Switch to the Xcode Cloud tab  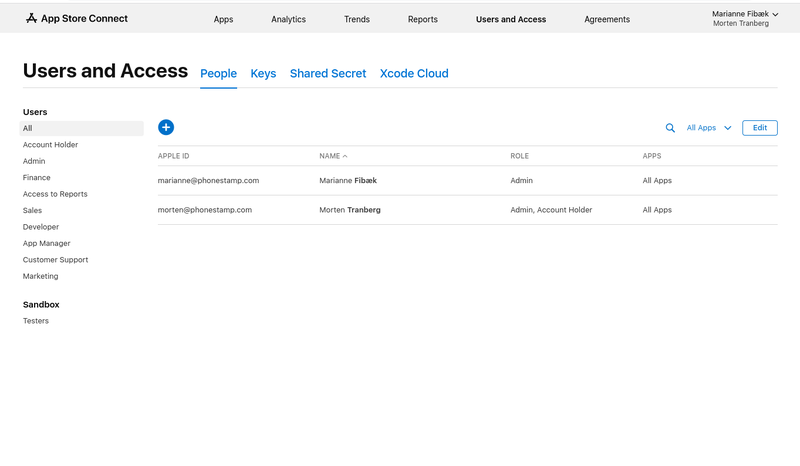414,73
